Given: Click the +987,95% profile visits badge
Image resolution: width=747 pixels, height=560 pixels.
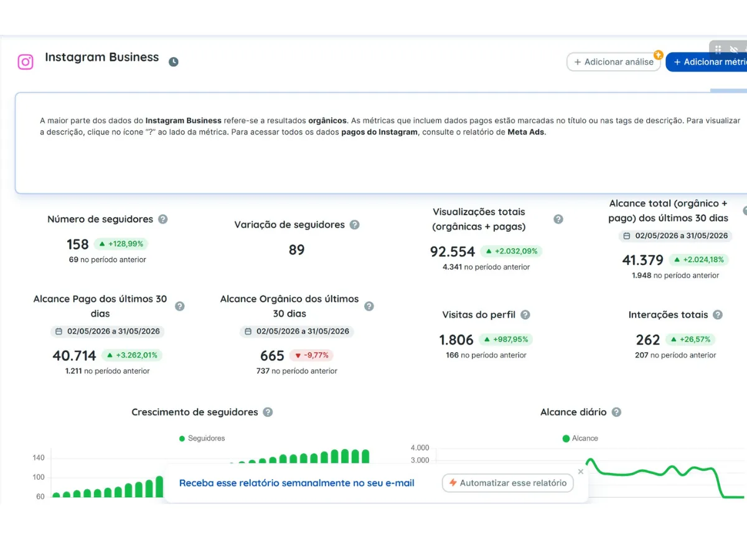Looking at the screenshot, I should [x=507, y=340].
